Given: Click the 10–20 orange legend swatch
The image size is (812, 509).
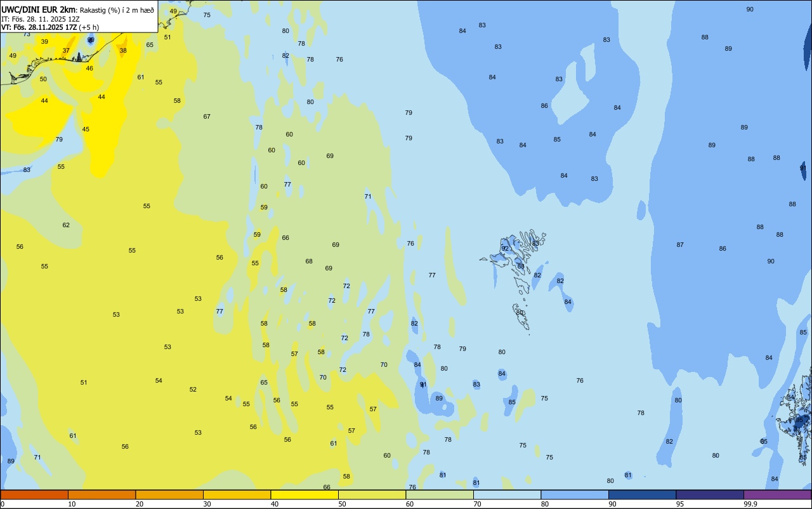Looking at the screenshot, I should pos(101,494).
